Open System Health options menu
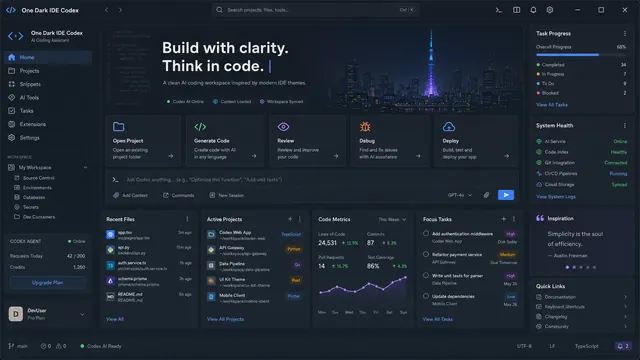Image resolution: width=640 pixels, height=360 pixels. (624, 125)
